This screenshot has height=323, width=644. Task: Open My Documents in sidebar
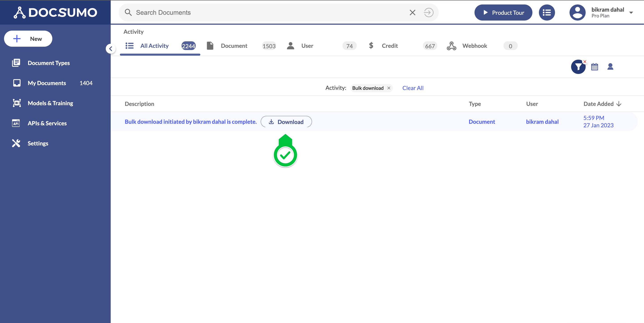(x=47, y=83)
